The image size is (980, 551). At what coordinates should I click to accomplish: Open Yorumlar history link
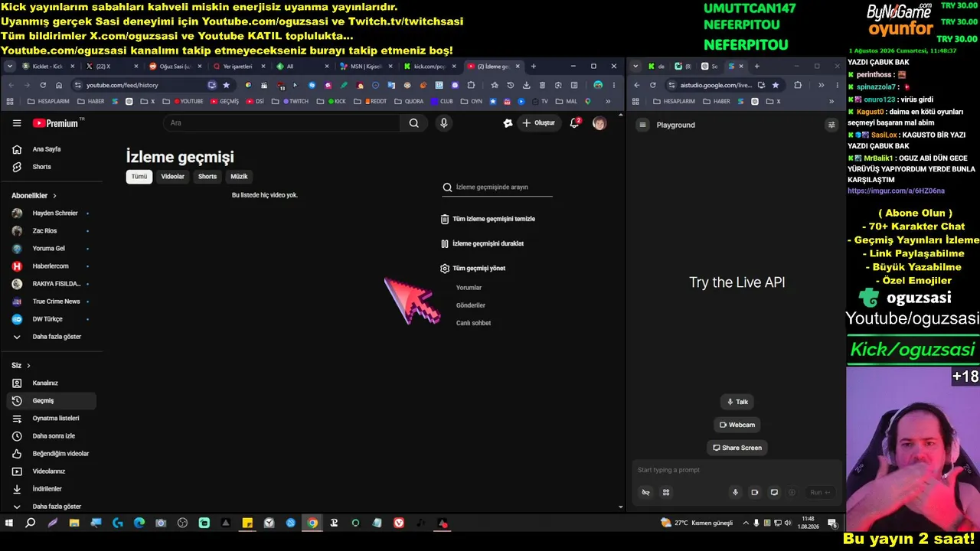[x=469, y=288]
